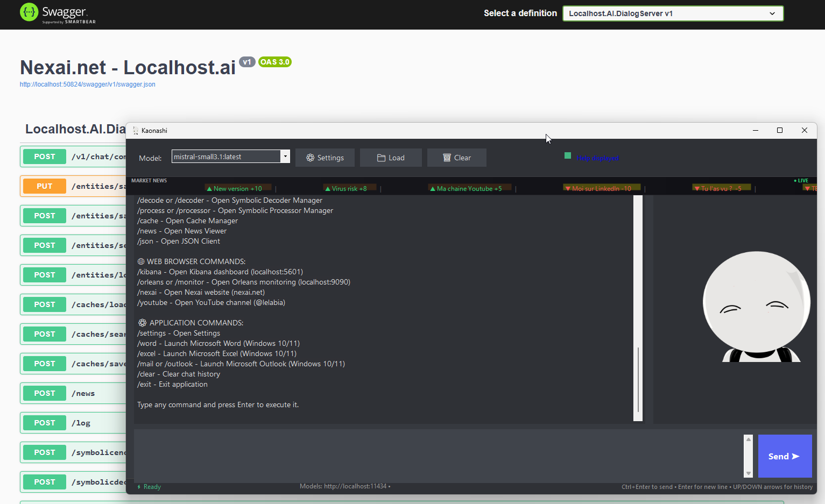Image resolution: width=825 pixels, height=504 pixels.
Task: Click the Clear button with trash icon
Action: pos(457,158)
